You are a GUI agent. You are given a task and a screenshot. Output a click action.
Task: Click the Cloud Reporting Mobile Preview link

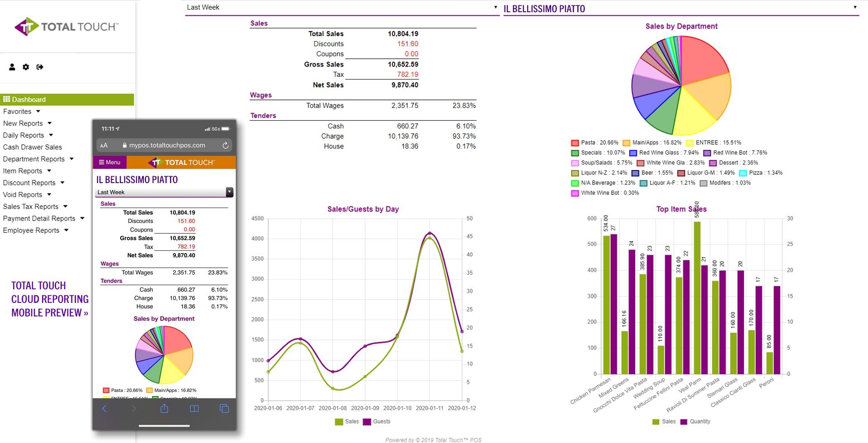pos(50,299)
